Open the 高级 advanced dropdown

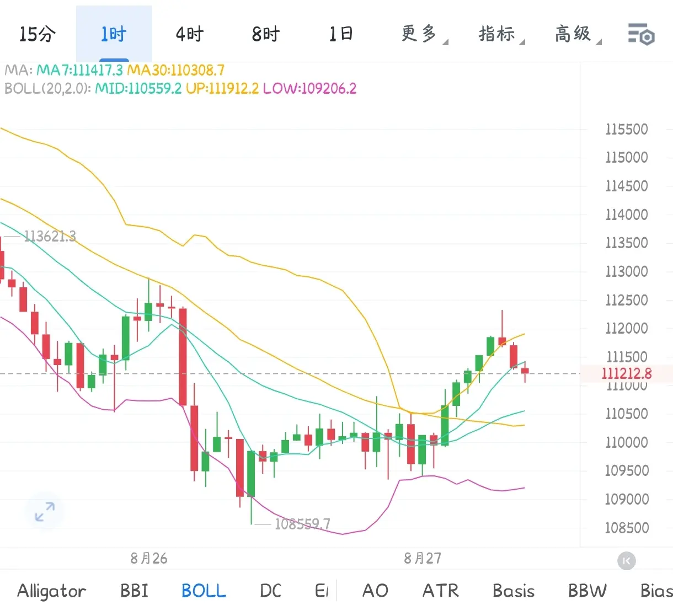point(578,34)
